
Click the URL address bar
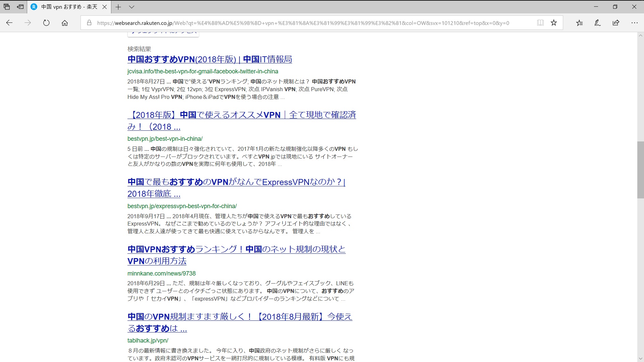click(303, 23)
